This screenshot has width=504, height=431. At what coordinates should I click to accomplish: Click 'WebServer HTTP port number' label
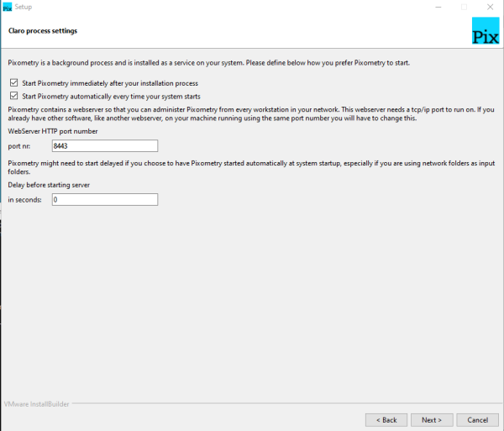click(x=53, y=131)
